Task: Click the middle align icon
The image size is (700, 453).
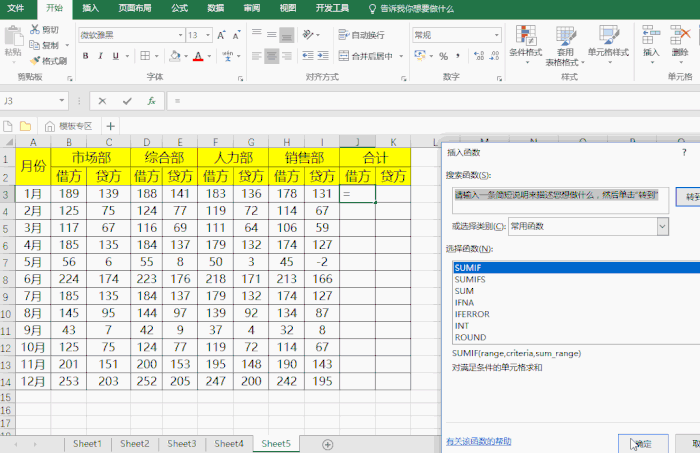Action: click(271, 34)
